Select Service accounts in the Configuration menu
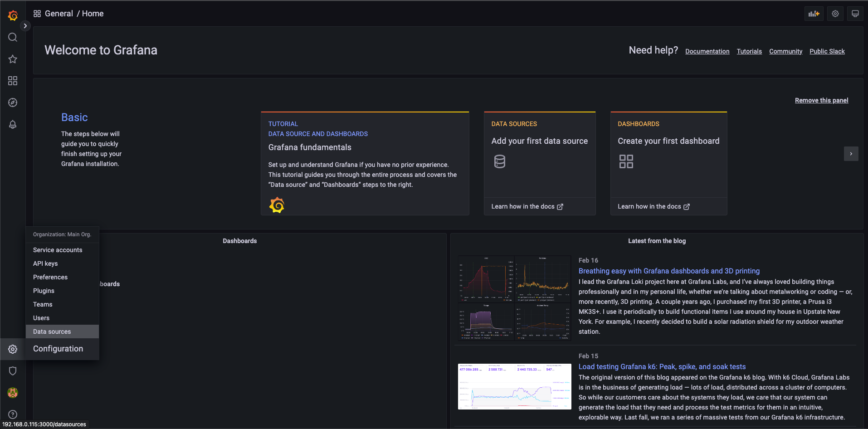868x429 pixels. [62, 250]
